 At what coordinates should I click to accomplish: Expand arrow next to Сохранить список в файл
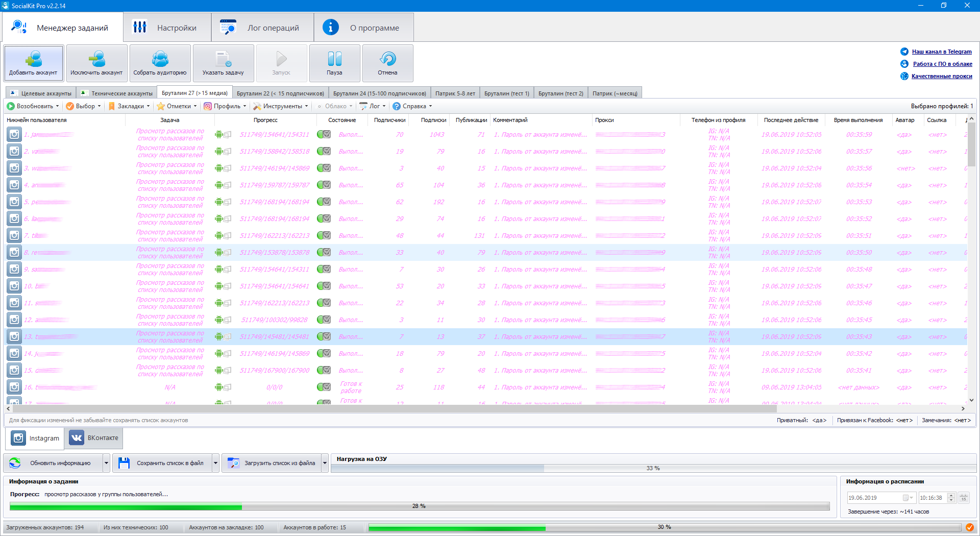pyautogui.click(x=216, y=463)
